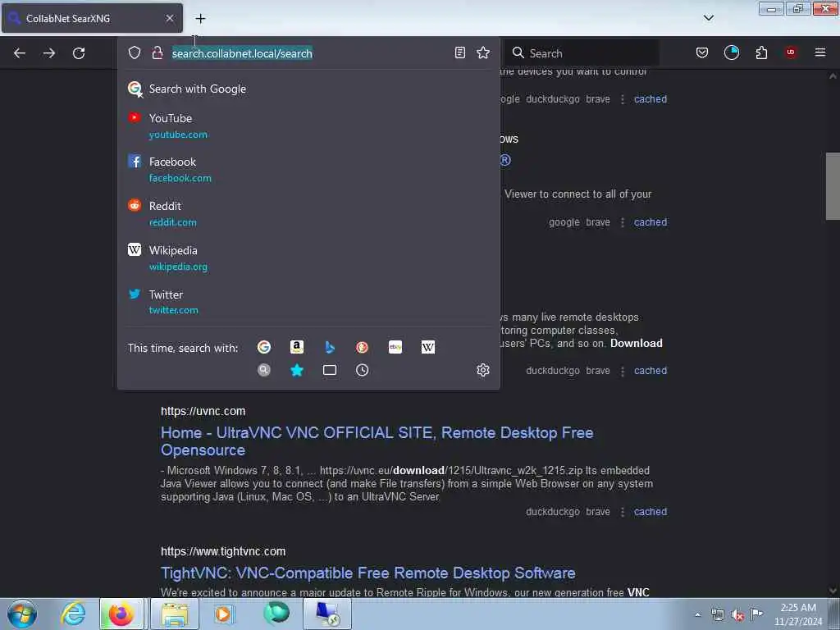The height and width of the screenshot is (630, 840).
Task: Open Windows Media Player in taskbar
Action: [224, 614]
